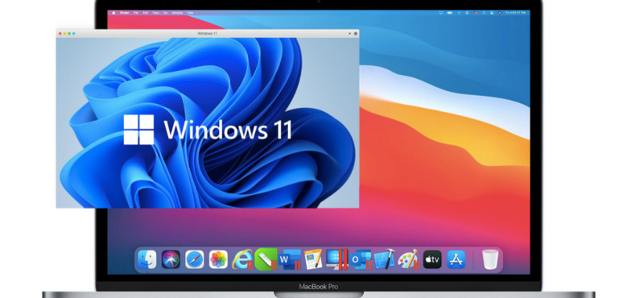
Task: Click the green full-screen button of Windows 11 window
Action: click(x=69, y=33)
